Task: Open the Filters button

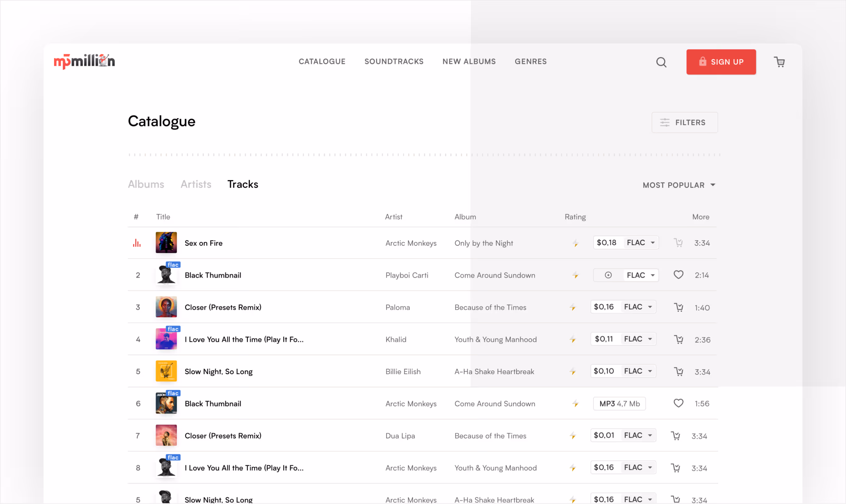Action: [x=684, y=122]
